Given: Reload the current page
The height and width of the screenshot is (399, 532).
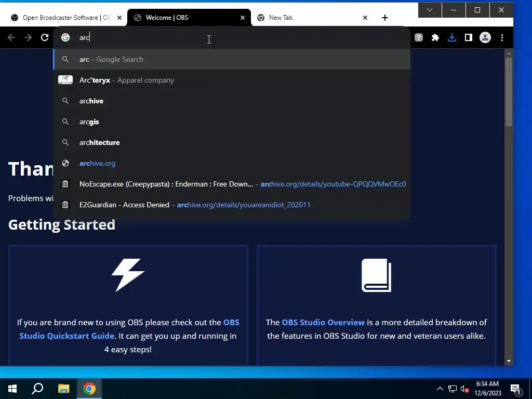Looking at the screenshot, I should pos(45,37).
